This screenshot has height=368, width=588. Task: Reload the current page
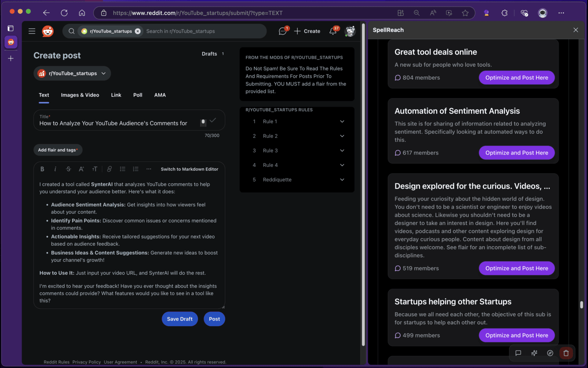coord(64,13)
